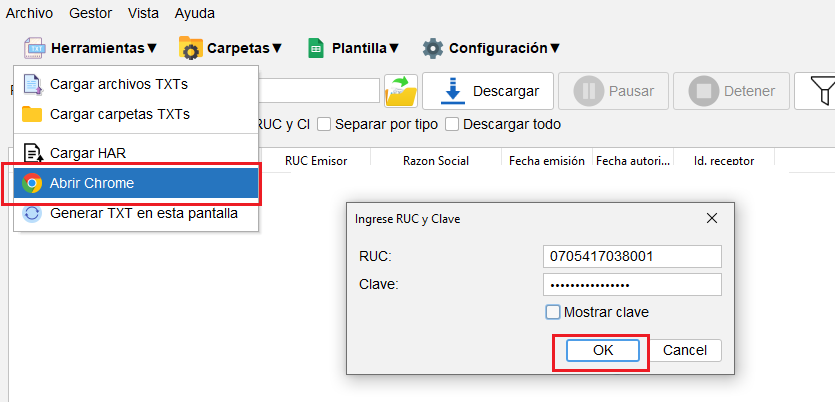Open the Carpetas dropdown

[230, 48]
